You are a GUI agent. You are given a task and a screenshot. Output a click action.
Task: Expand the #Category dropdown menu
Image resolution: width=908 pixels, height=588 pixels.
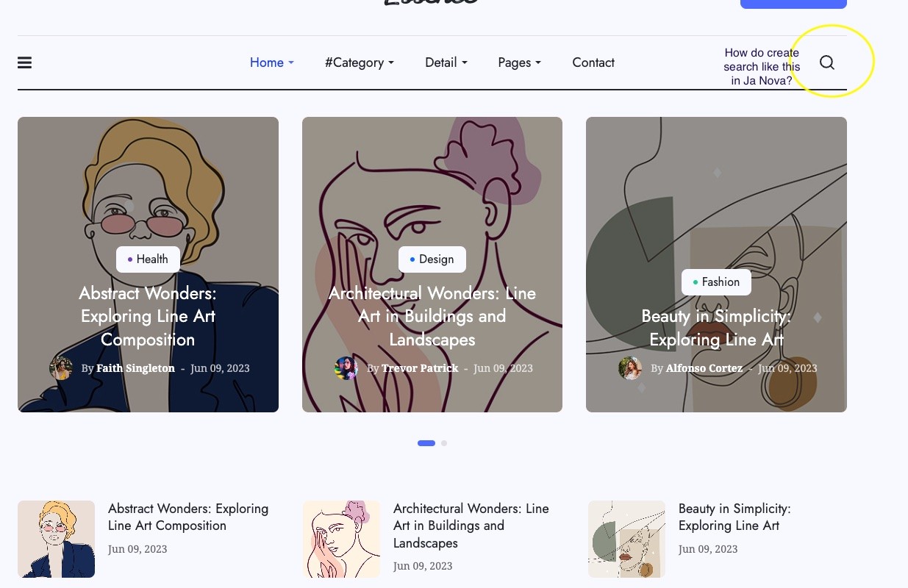pos(360,62)
